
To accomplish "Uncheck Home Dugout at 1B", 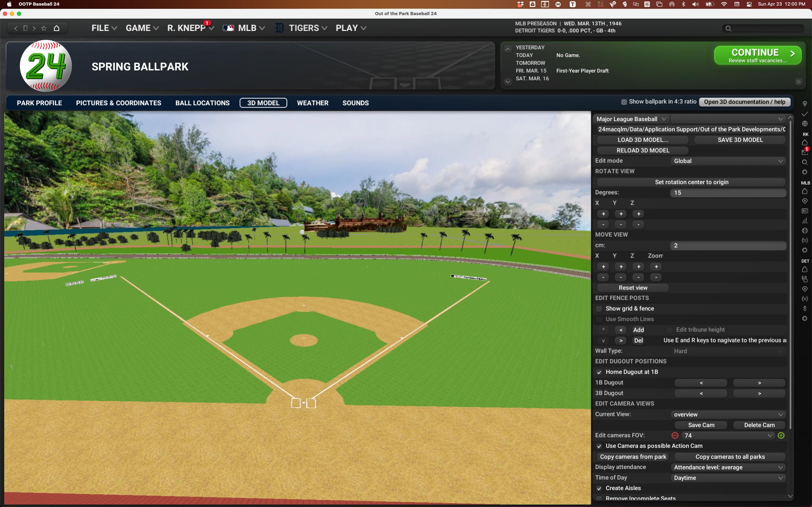I will click(x=599, y=372).
